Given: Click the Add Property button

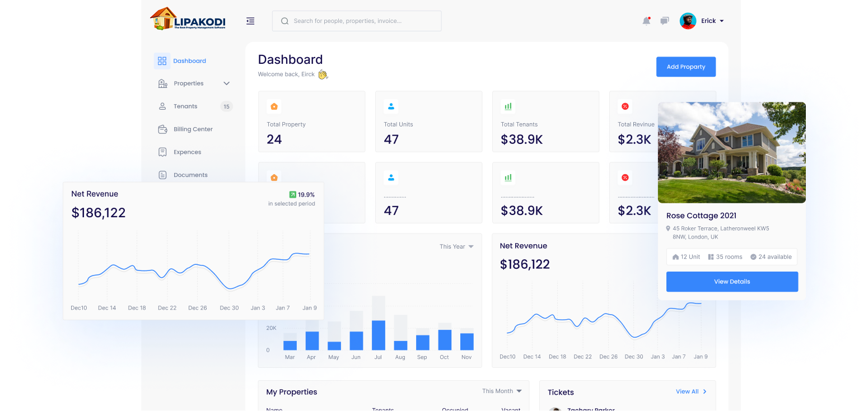Looking at the screenshot, I should [685, 67].
